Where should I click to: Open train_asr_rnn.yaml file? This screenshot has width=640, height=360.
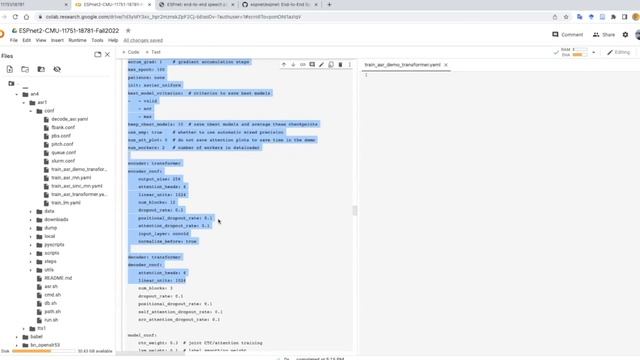point(71,178)
